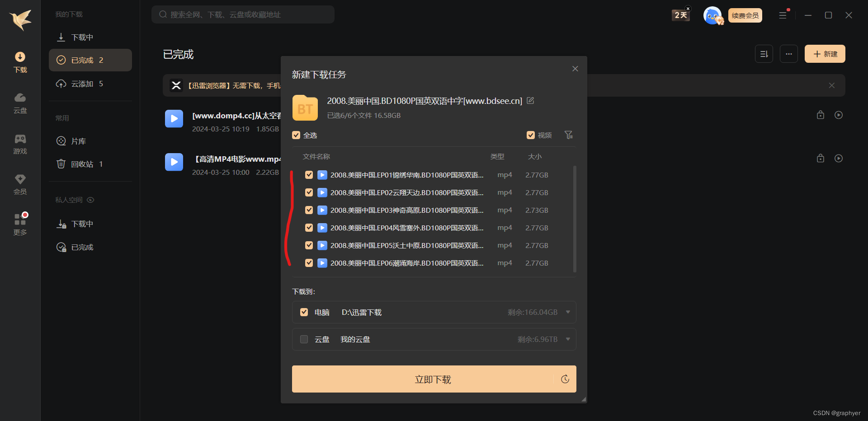This screenshot has width=868, height=421.
Task: Click video icon of EP04风雪塞外 row
Action: tap(322, 228)
